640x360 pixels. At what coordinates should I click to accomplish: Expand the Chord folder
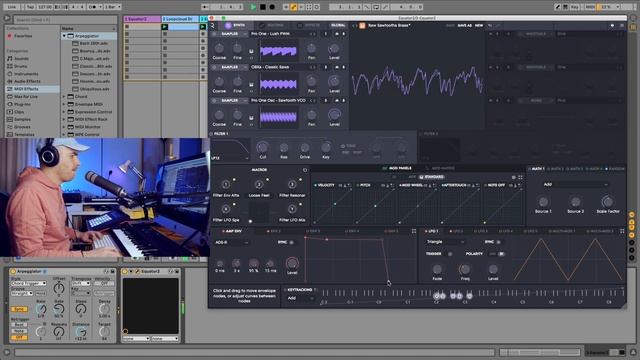[x=64, y=97]
